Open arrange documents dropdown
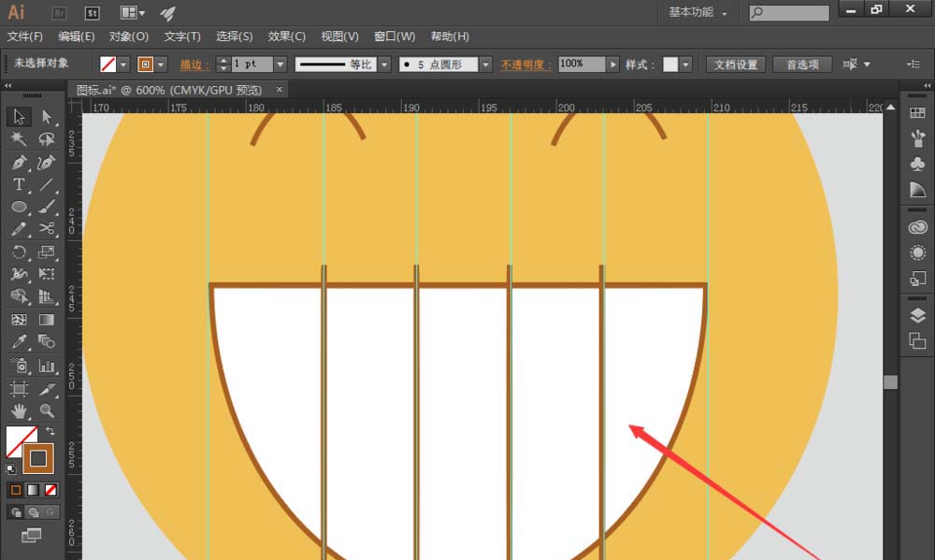The width and height of the screenshot is (935, 560). tap(133, 12)
